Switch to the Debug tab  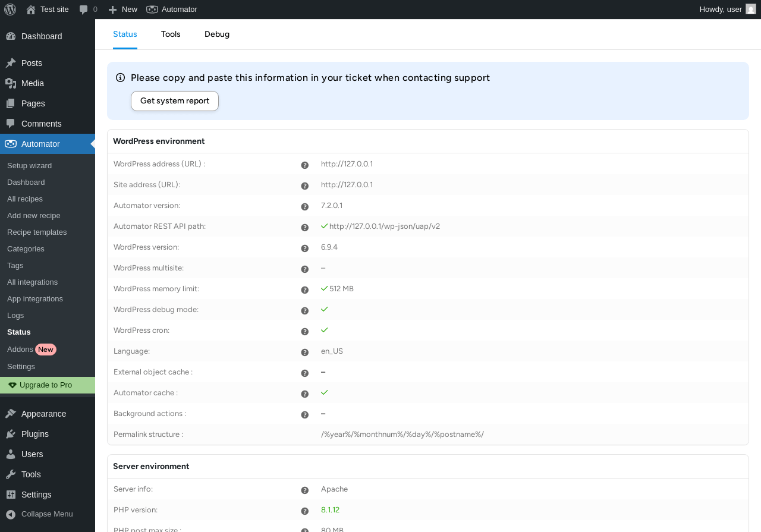217,34
